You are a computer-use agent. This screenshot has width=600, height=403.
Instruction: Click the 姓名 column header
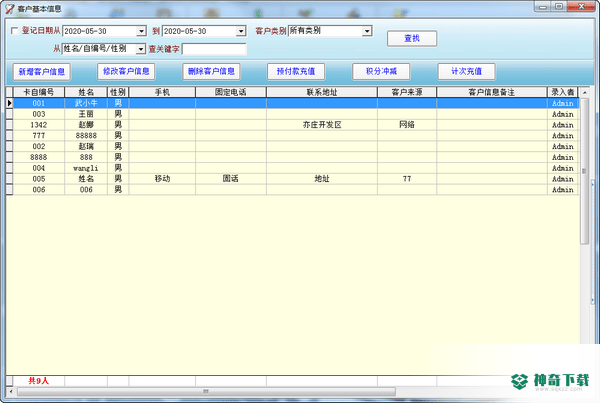[x=86, y=92]
